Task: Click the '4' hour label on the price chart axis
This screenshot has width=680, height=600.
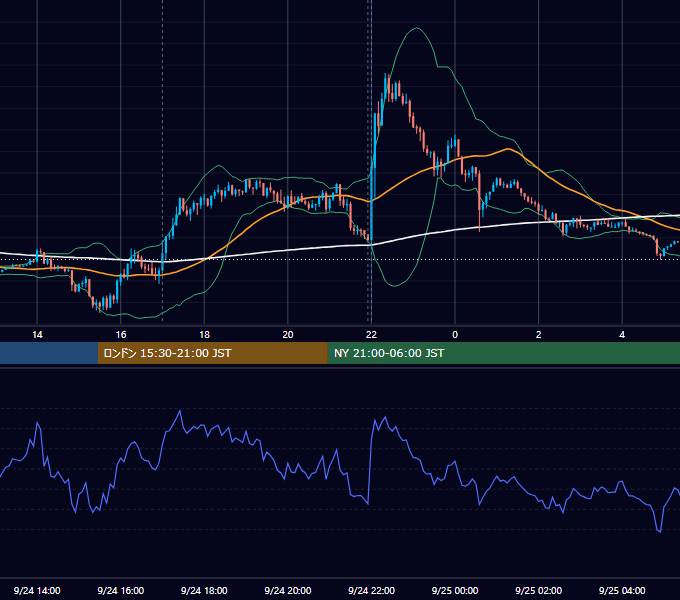Action: point(622,335)
